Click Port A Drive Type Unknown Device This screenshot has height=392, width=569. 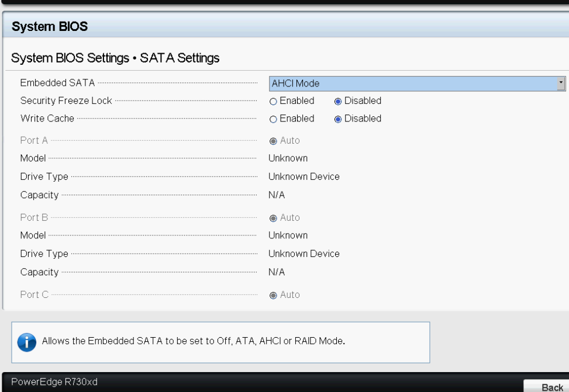point(304,176)
